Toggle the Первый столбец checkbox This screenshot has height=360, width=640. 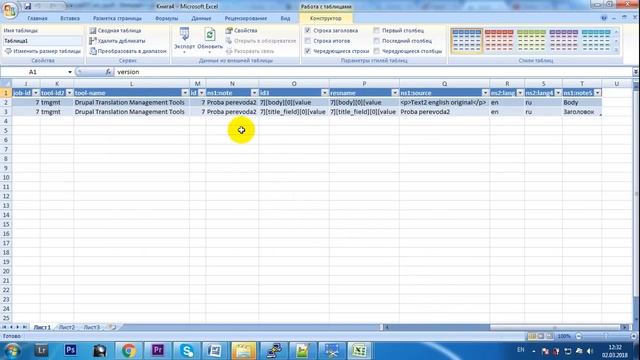(x=376, y=30)
